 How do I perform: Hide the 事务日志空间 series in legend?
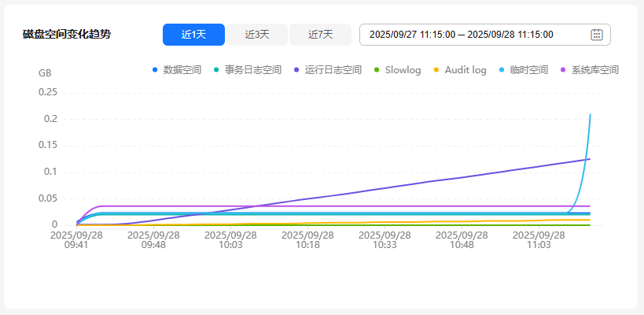[247, 70]
